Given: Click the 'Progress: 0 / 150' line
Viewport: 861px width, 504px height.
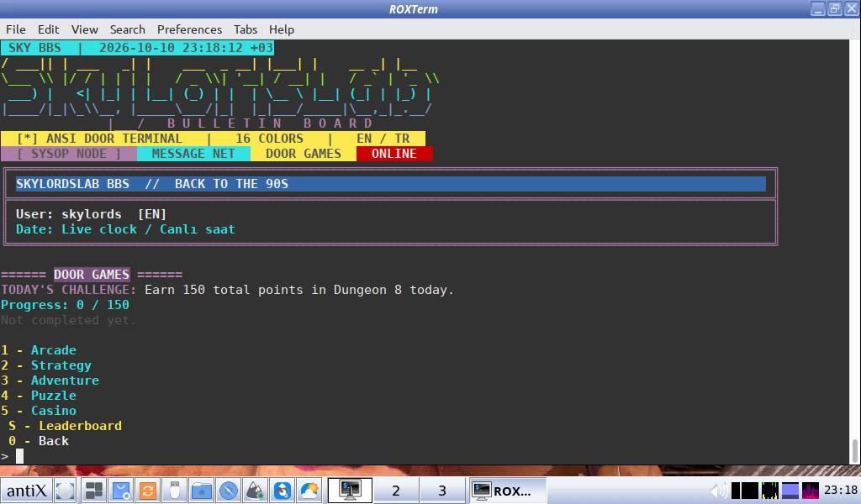Looking at the screenshot, I should point(65,305).
